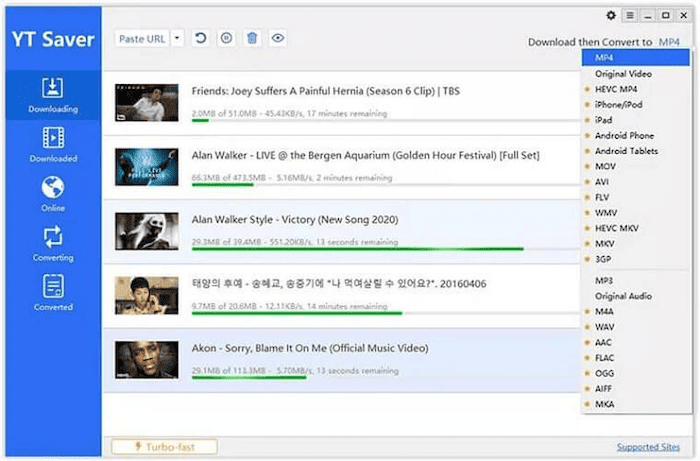Click the pause all downloads icon

226,38
